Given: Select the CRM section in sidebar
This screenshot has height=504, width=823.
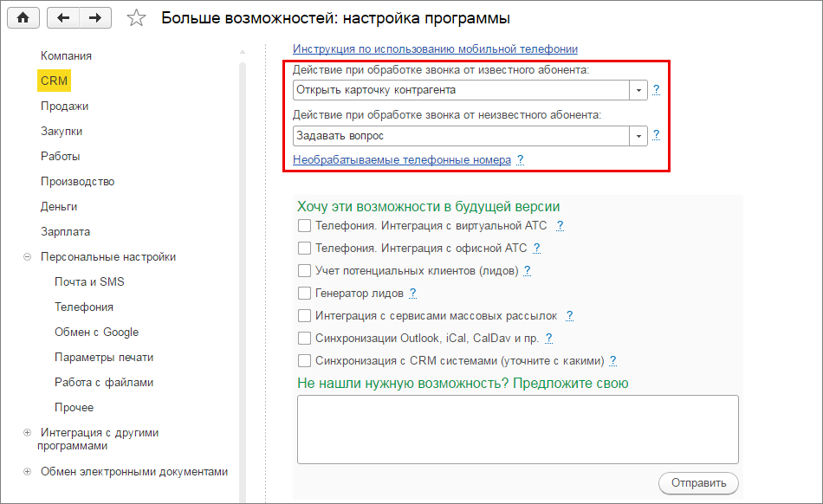Looking at the screenshot, I should [x=54, y=81].
